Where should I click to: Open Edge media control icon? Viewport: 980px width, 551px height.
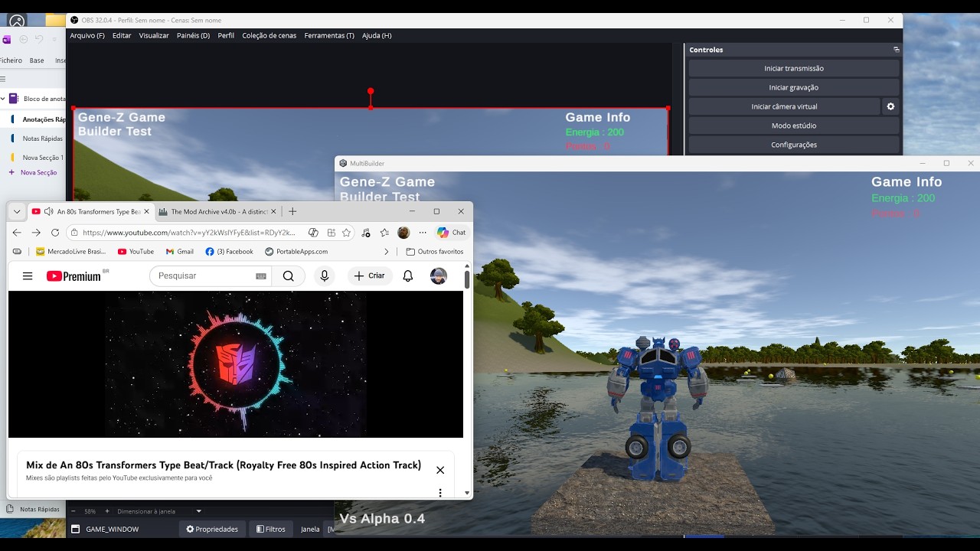pos(366,233)
